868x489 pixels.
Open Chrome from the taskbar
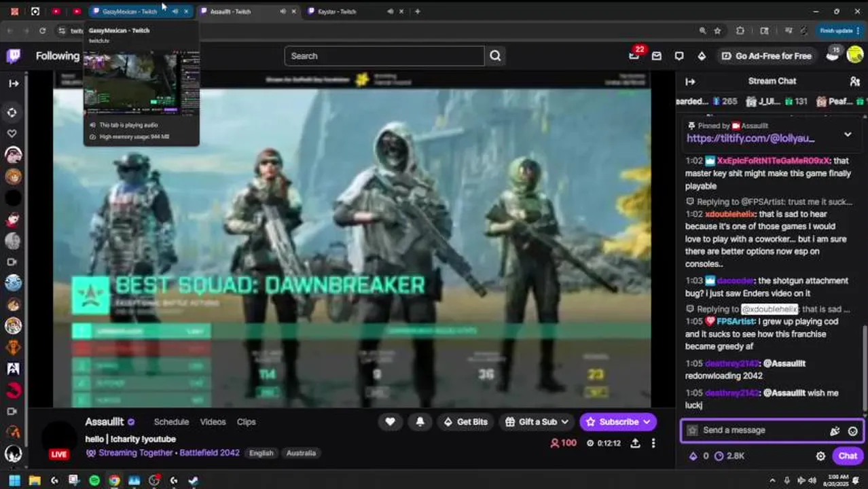[x=114, y=480]
